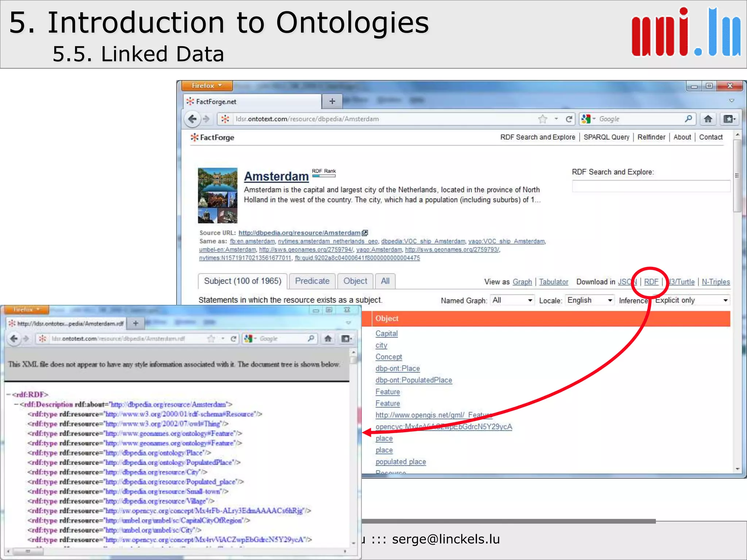Click the forward arrow in the FactForge browser

pyautogui.click(x=206, y=119)
